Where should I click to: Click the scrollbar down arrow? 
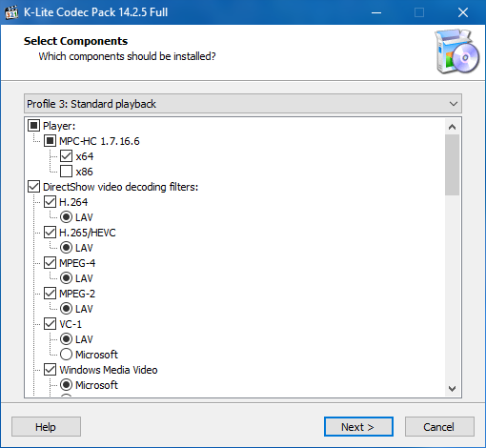(452, 388)
